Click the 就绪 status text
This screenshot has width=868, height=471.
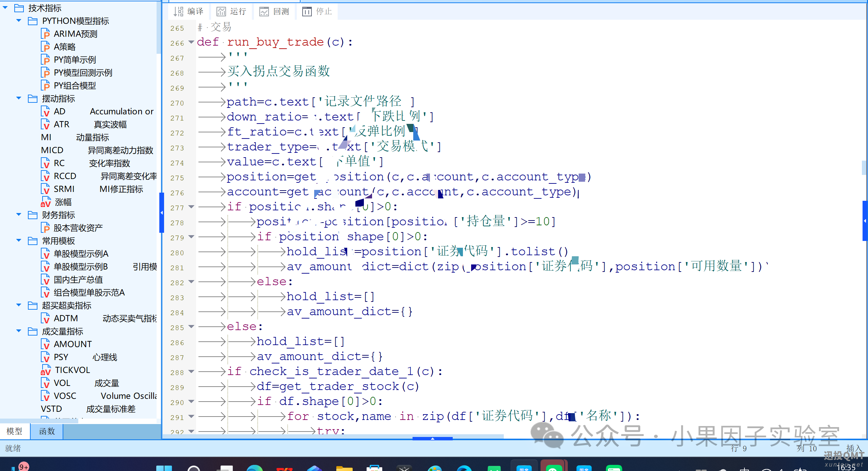click(x=13, y=448)
